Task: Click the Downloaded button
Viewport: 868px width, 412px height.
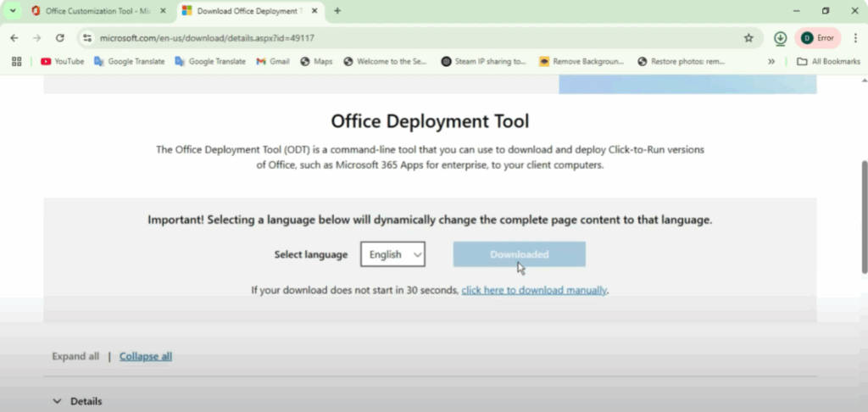Action: tap(520, 254)
